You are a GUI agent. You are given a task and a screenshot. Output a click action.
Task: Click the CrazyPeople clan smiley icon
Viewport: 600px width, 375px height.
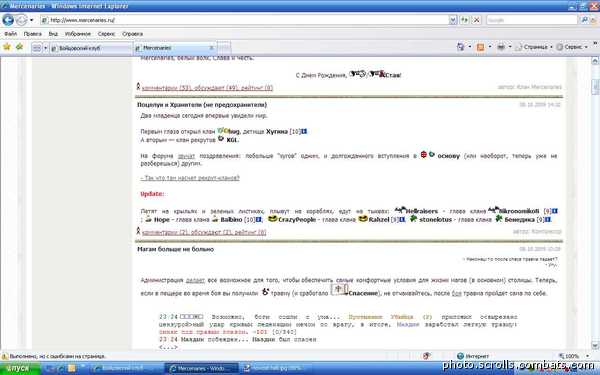tap(272, 218)
